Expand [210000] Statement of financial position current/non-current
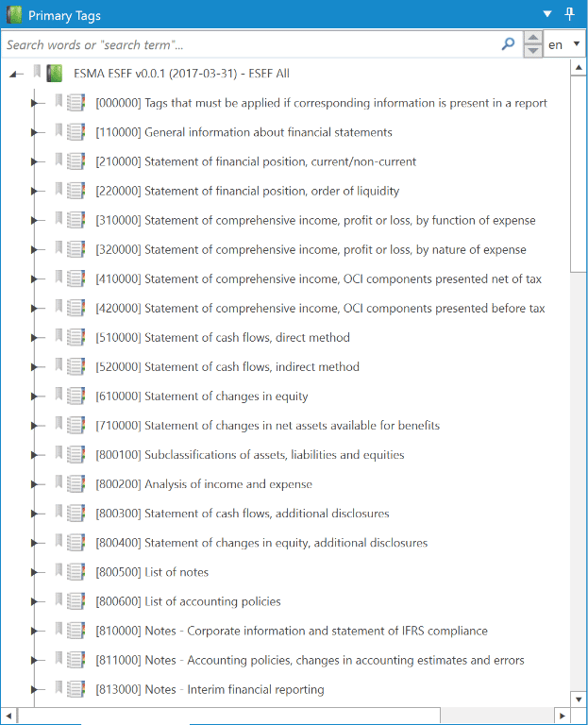This screenshot has width=588, height=725. (x=34, y=161)
